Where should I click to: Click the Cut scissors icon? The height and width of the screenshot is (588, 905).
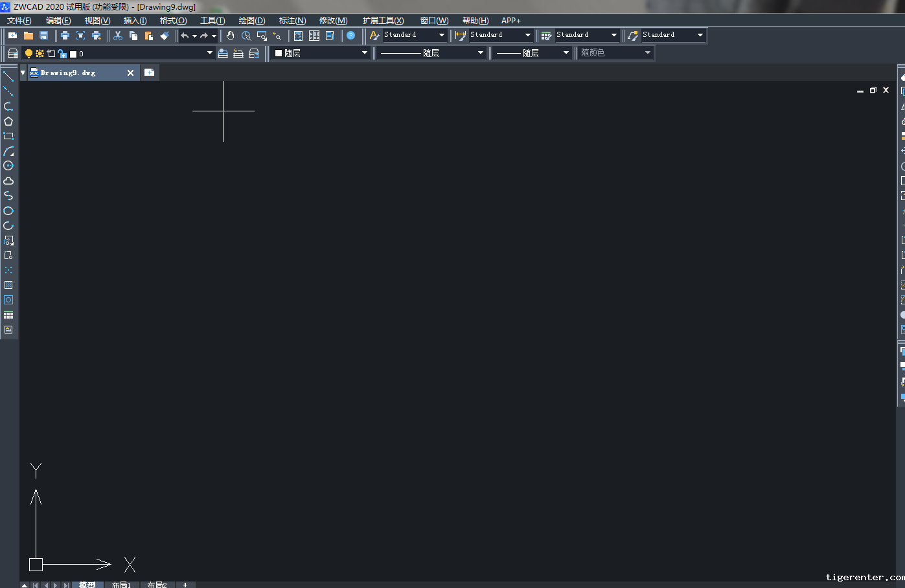[x=118, y=36]
